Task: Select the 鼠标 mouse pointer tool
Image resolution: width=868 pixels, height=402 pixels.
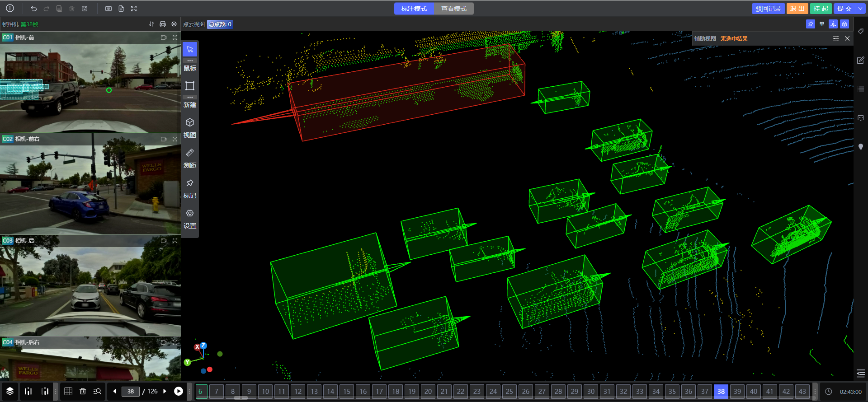Action: click(x=190, y=50)
